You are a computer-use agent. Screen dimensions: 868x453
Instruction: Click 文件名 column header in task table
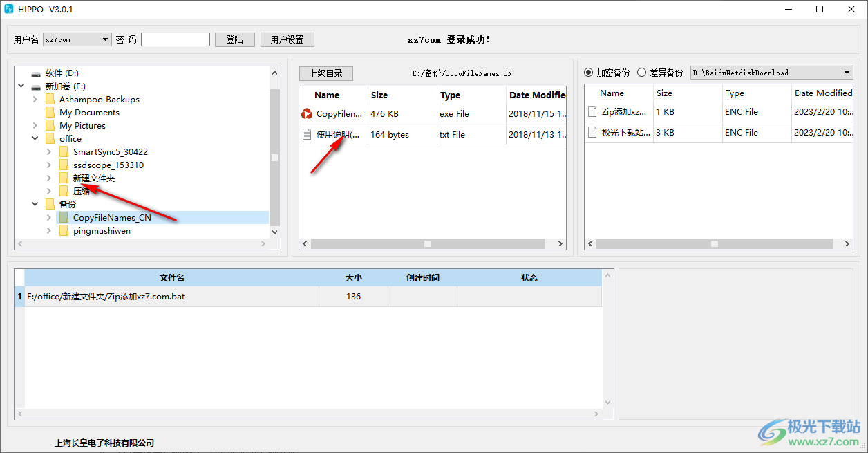point(172,278)
